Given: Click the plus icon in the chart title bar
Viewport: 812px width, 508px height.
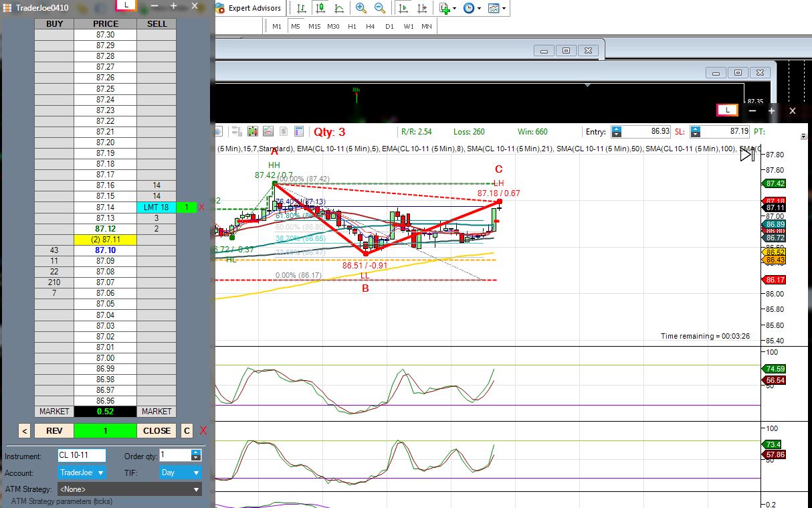Looking at the screenshot, I should click(x=771, y=110).
